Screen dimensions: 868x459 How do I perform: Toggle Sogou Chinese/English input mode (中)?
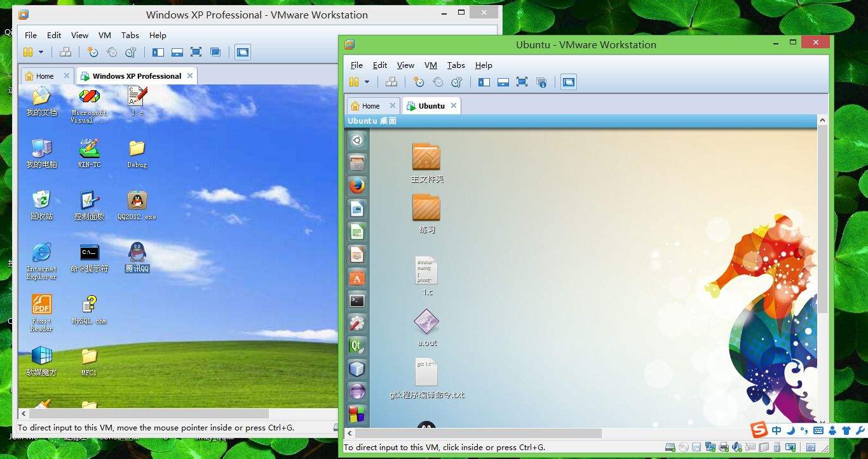[x=776, y=430]
